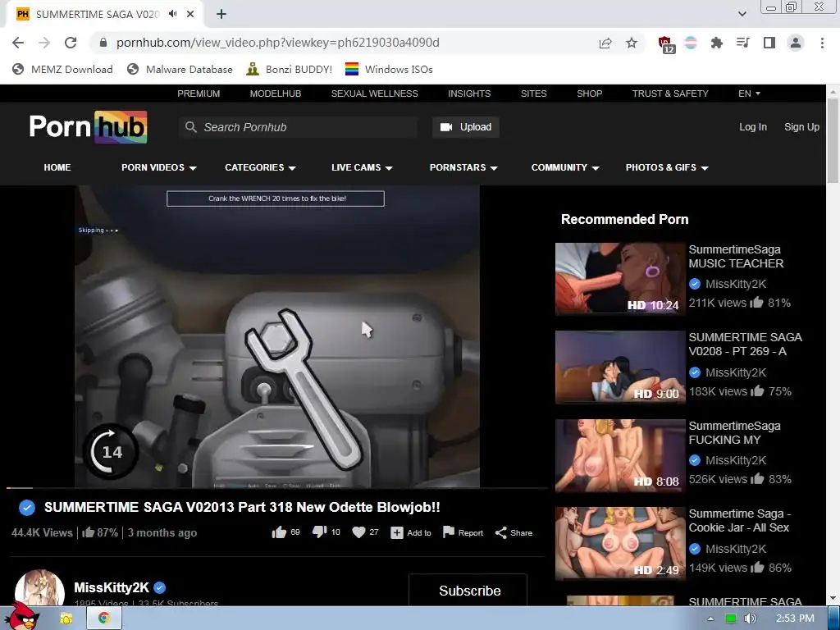Open the MUSIC TEACHER recommended thumbnail
Viewport: 840px width, 630px height.
pyautogui.click(x=620, y=279)
